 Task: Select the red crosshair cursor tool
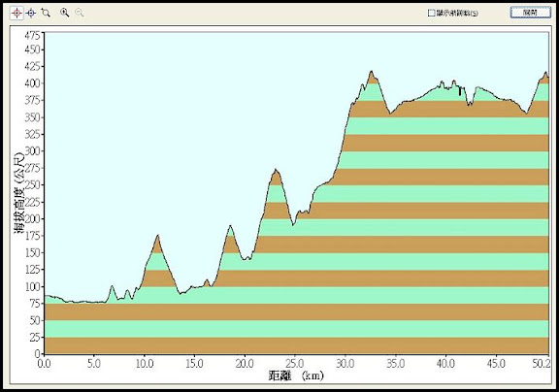(16, 14)
